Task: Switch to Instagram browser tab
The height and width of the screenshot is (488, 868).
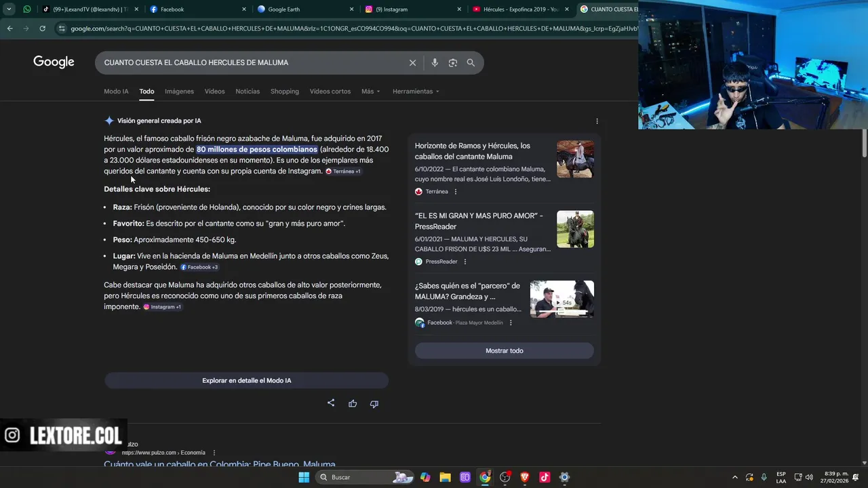Action: point(413,9)
